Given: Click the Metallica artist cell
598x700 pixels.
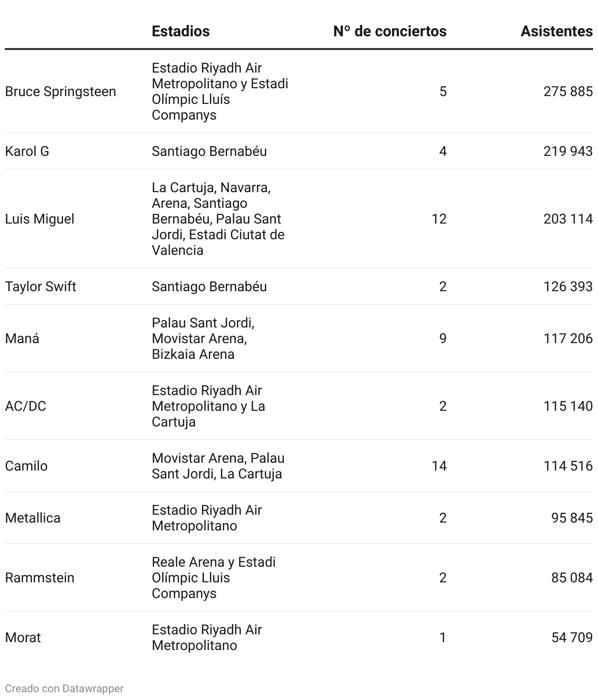Looking at the screenshot, I should point(33,518).
